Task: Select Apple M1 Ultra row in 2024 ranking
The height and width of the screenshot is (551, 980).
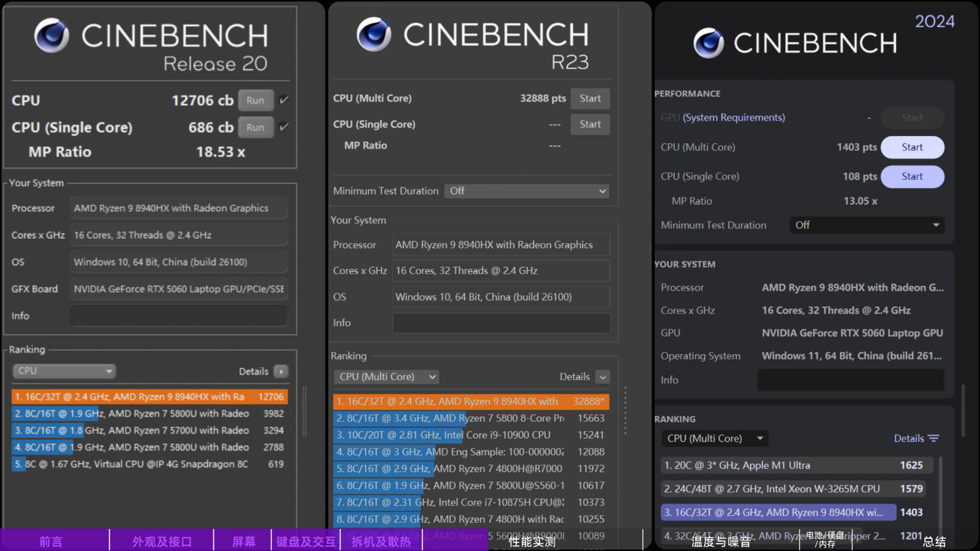Action: pos(797,465)
